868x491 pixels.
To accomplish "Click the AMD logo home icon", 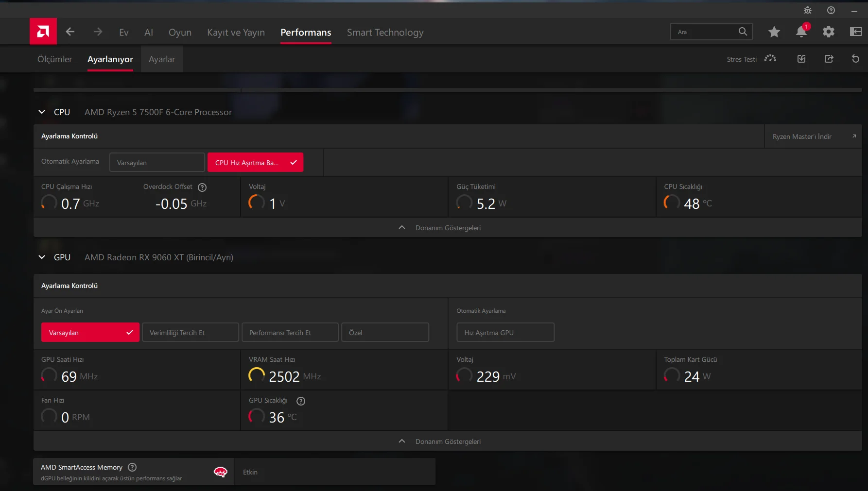I will [x=43, y=32].
